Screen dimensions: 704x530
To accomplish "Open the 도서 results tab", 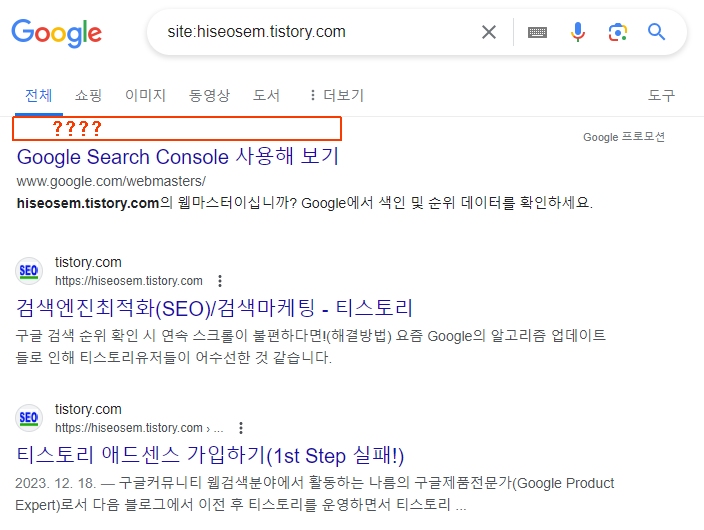I will point(267,96).
